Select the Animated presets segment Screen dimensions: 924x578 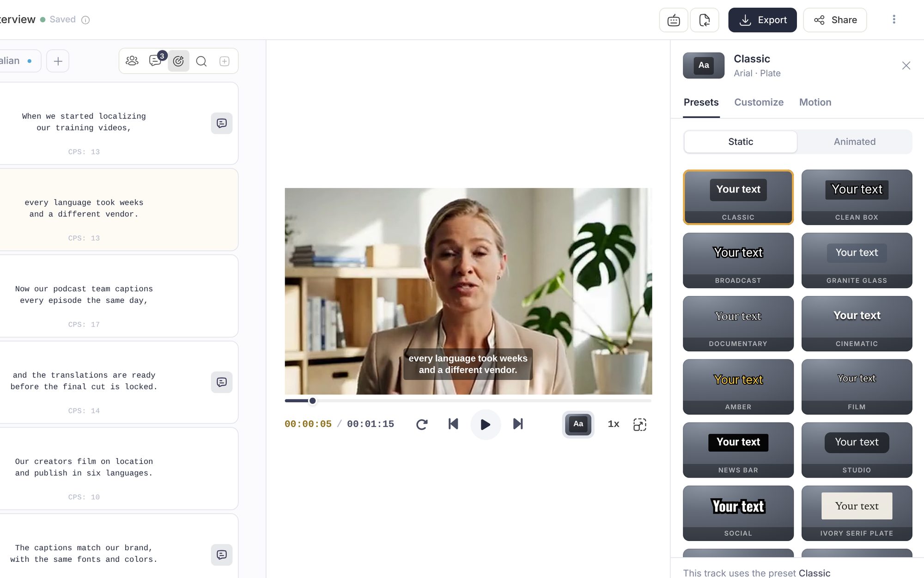point(855,141)
